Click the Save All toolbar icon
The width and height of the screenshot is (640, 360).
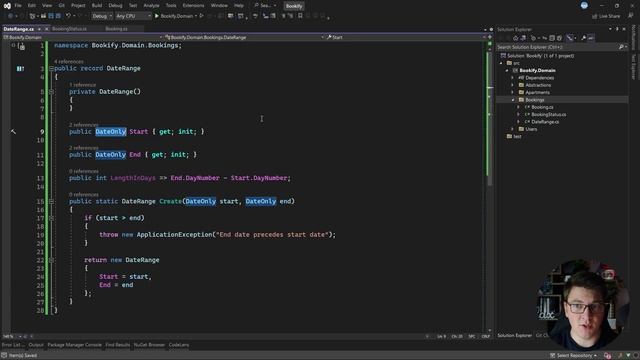click(x=58, y=16)
